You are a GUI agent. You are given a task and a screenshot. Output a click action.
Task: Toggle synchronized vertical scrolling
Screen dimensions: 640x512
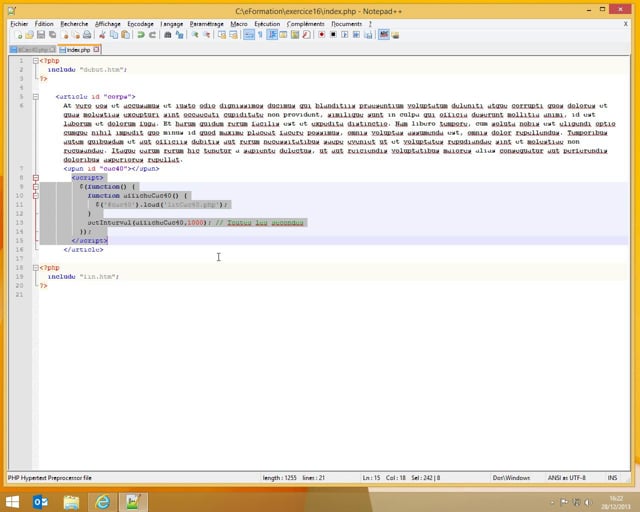222,35
